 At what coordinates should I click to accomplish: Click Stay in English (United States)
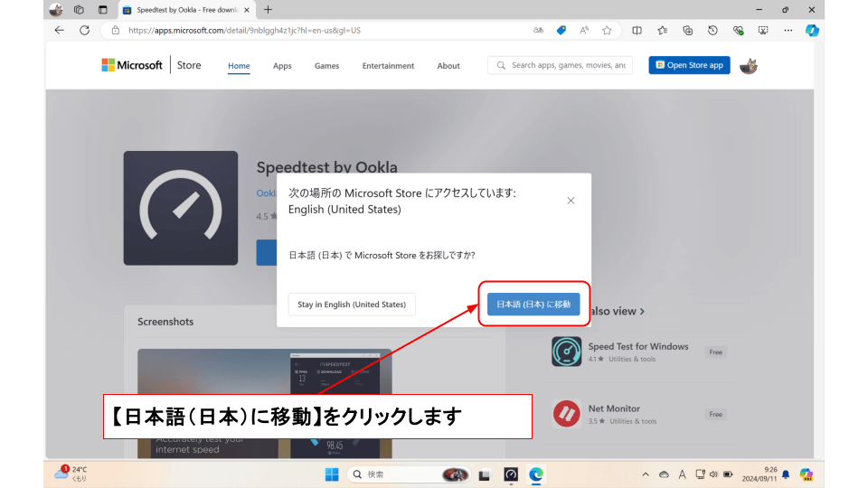pyautogui.click(x=352, y=305)
